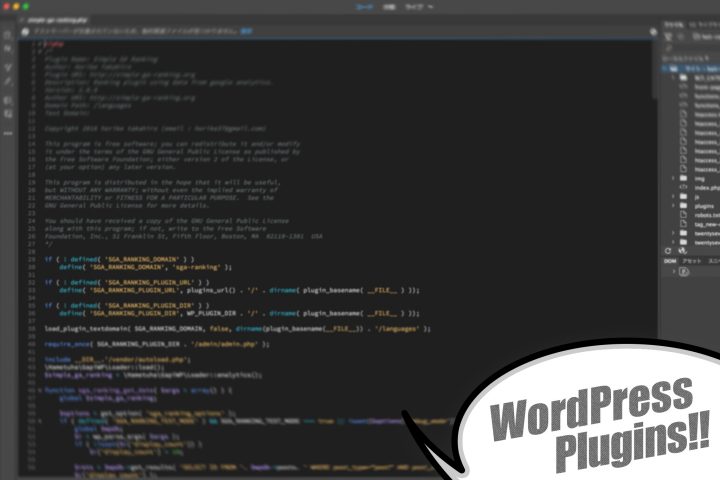Click the robots.txt file icon

(x=683, y=215)
